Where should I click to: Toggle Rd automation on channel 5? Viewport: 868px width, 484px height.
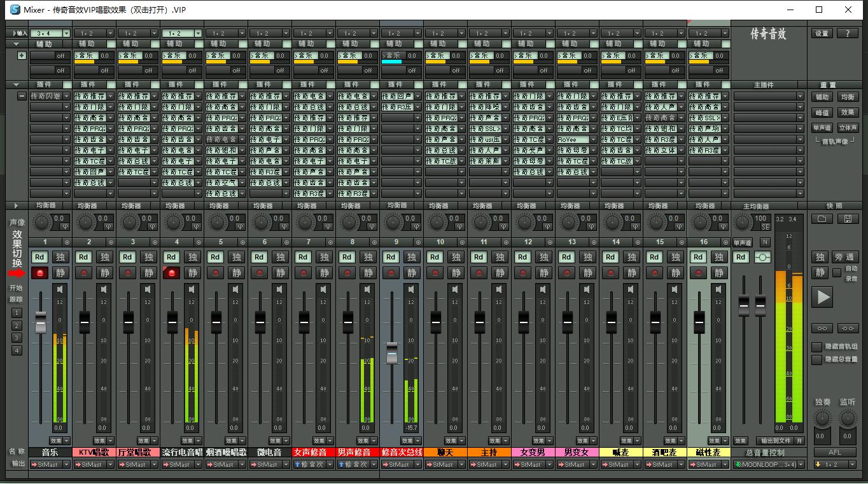pos(215,257)
